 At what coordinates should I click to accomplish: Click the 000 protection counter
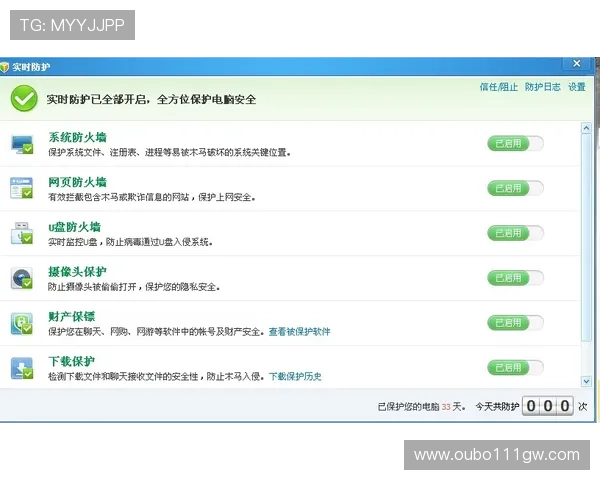(x=548, y=406)
